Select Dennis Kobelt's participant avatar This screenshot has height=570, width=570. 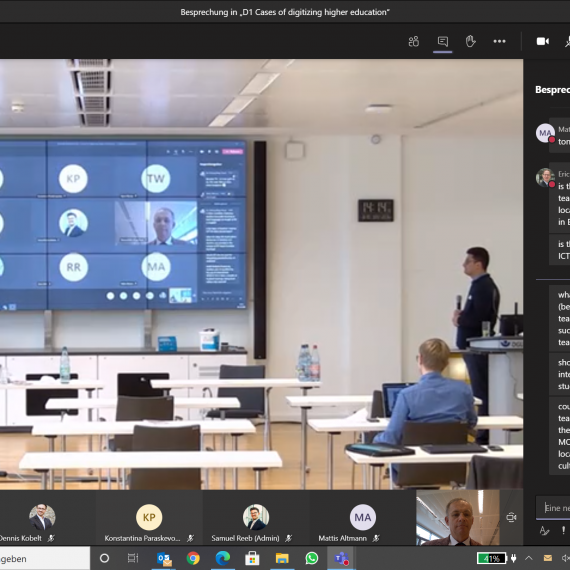[x=42, y=517]
